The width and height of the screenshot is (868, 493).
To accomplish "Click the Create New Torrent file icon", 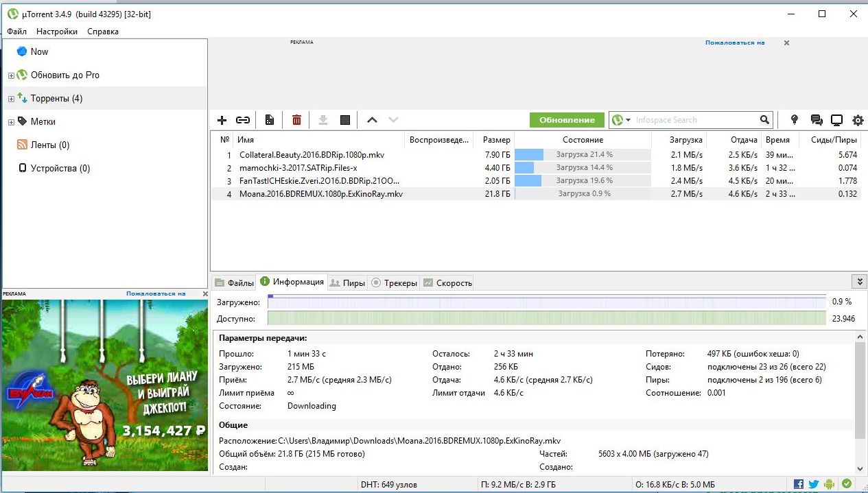I will point(270,120).
